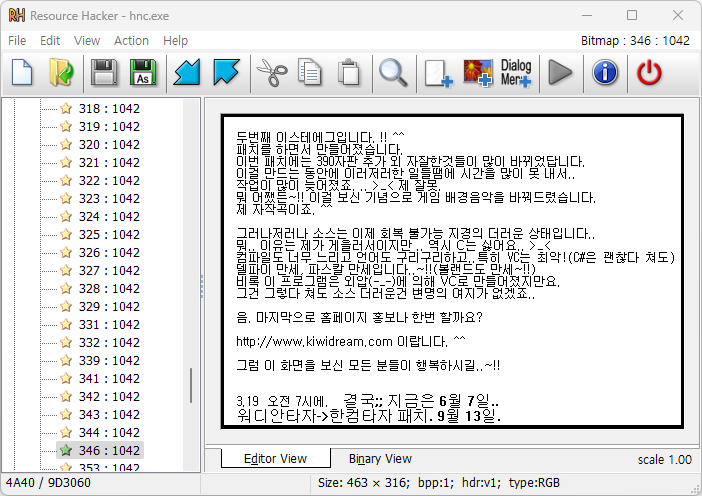Select tree item 343 : 1042
Viewport: 702px width, 496px height.
[109, 415]
